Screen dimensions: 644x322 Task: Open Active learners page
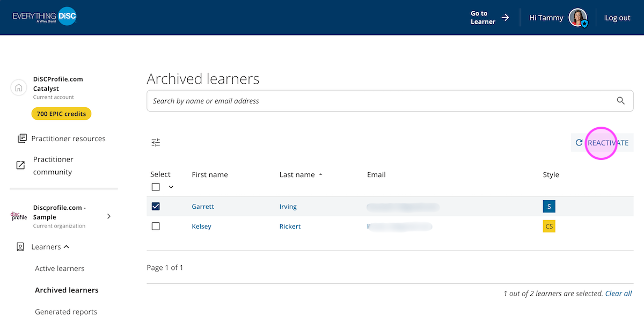(60, 268)
